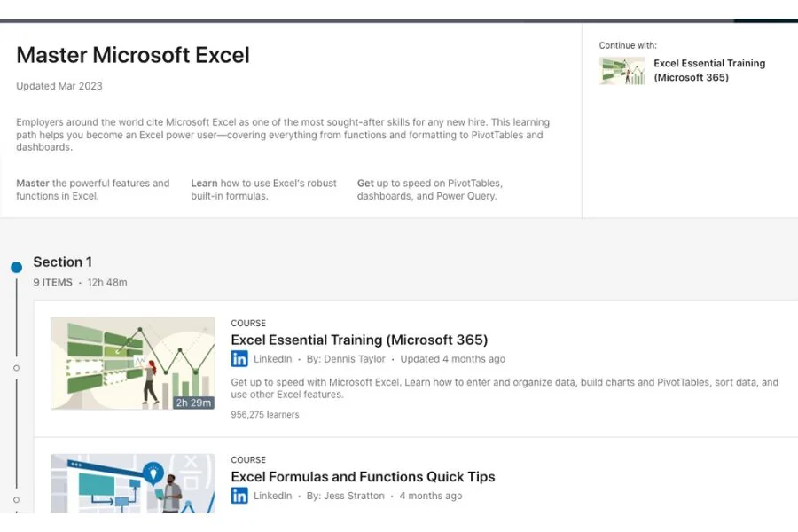Click the Excel Essential Training course thumbnail

click(x=132, y=365)
